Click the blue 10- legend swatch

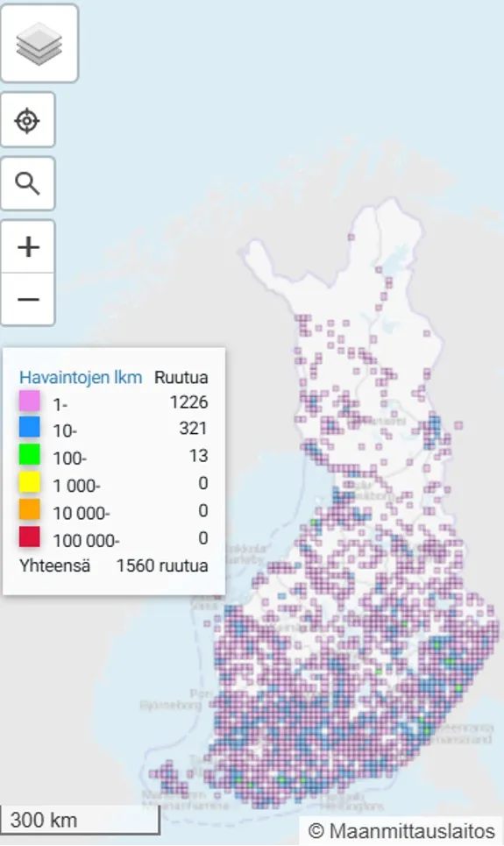pyautogui.click(x=30, y=427)
